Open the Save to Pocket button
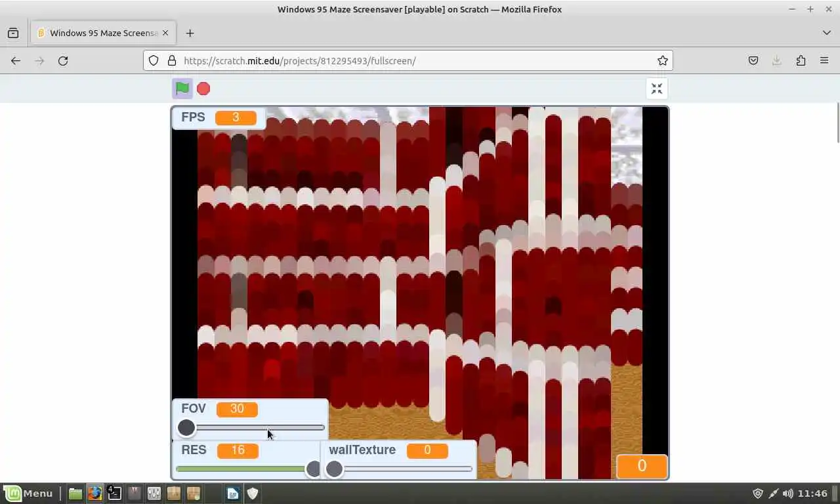 pyautogui.click(x=753, y=60)
